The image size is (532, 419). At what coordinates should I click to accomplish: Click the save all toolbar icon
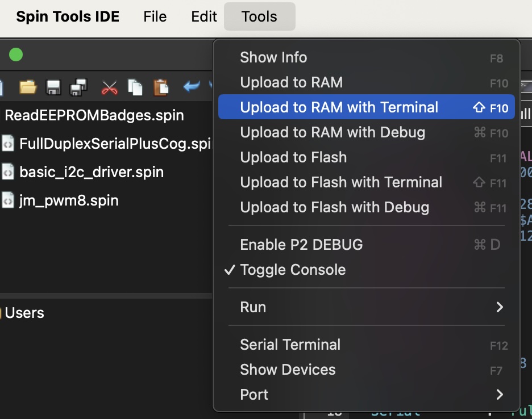(x=78, y=87)
